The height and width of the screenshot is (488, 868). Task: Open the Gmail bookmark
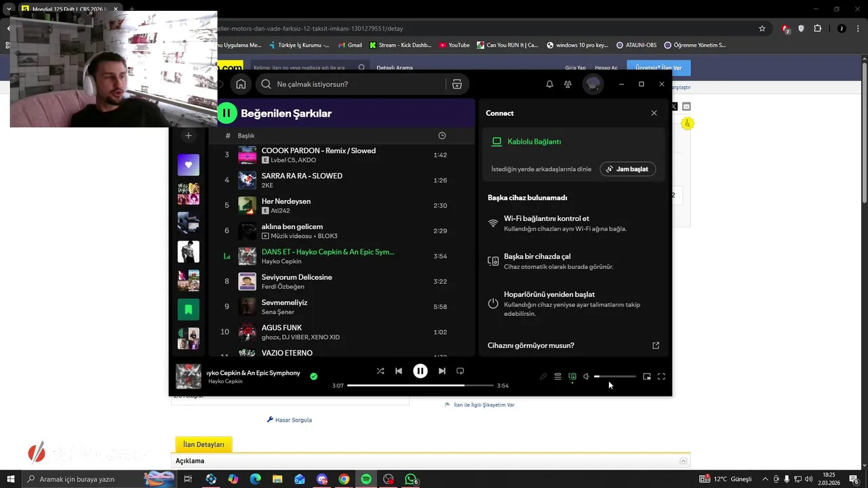pyautogui.click(x=350, y=45)
